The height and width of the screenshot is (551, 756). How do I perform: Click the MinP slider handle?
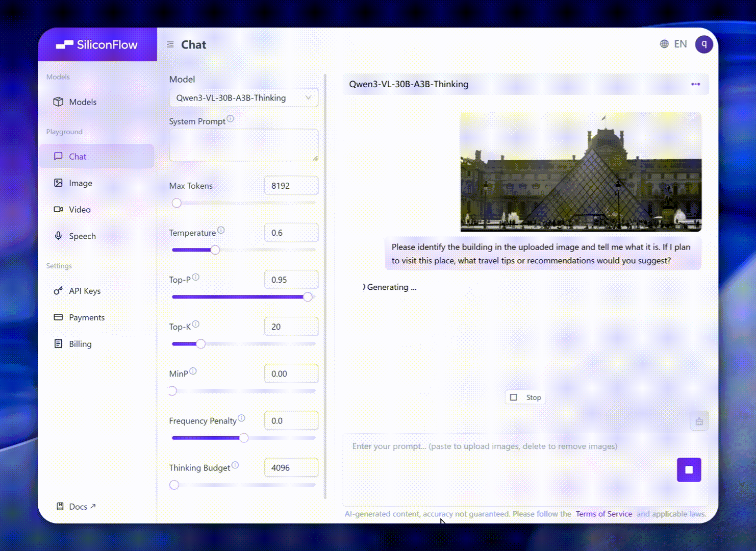pos(172,391)
